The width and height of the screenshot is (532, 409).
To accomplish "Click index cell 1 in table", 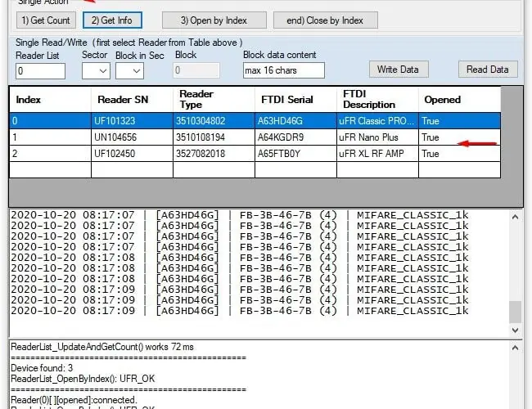I will pyautogui.click(x=50, y=137).
